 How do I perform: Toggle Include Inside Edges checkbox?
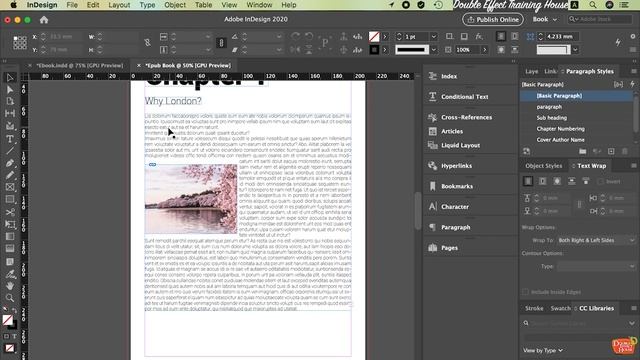point(525,292)
